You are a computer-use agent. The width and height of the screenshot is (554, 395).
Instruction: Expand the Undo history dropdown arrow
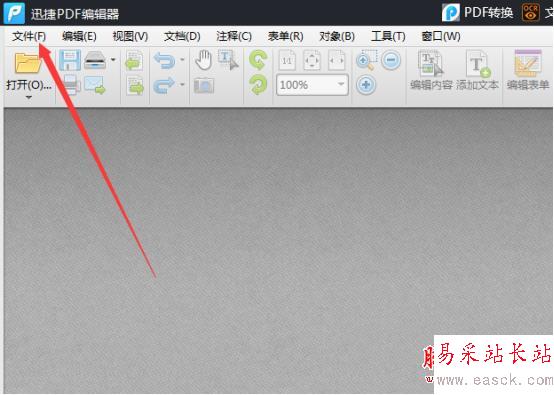pyautogui.click(x=182, y=60)
